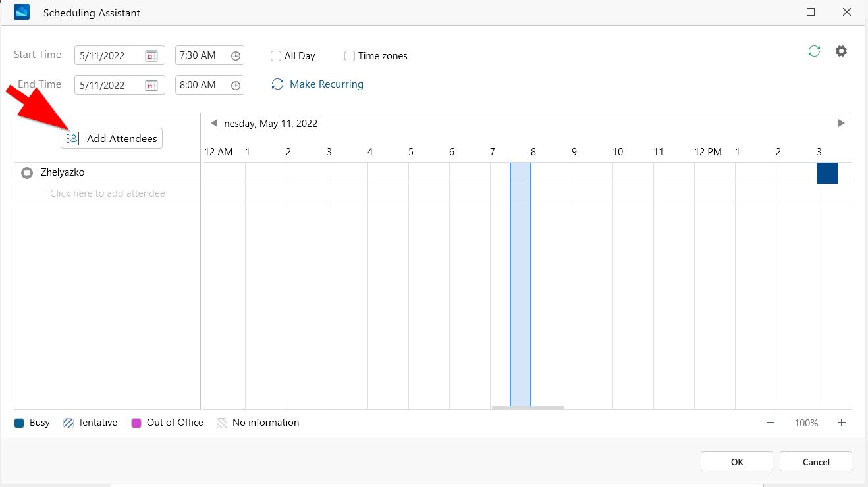Go to next day with right arrow
868x487 pixels.
click(x=841, y=123)
